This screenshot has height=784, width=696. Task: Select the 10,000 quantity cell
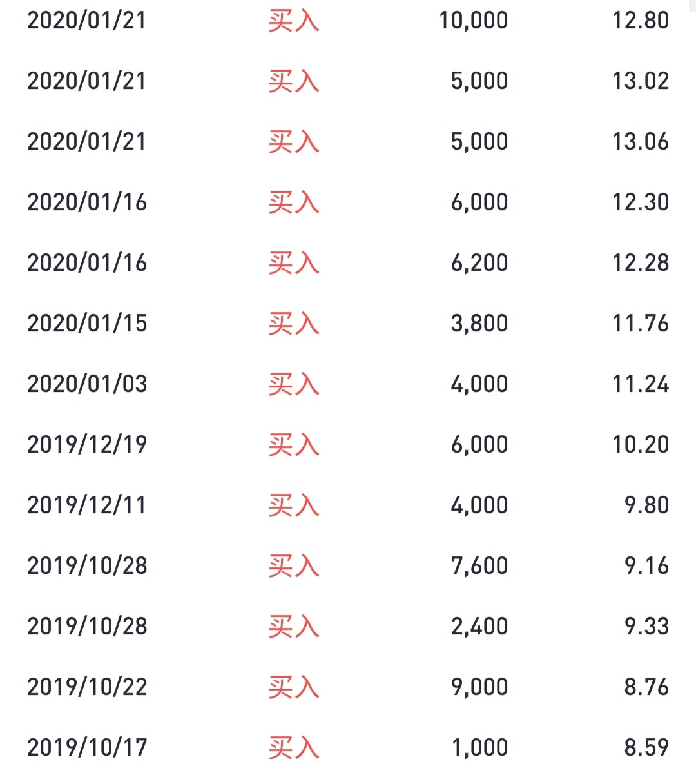[x=473, y=21]
